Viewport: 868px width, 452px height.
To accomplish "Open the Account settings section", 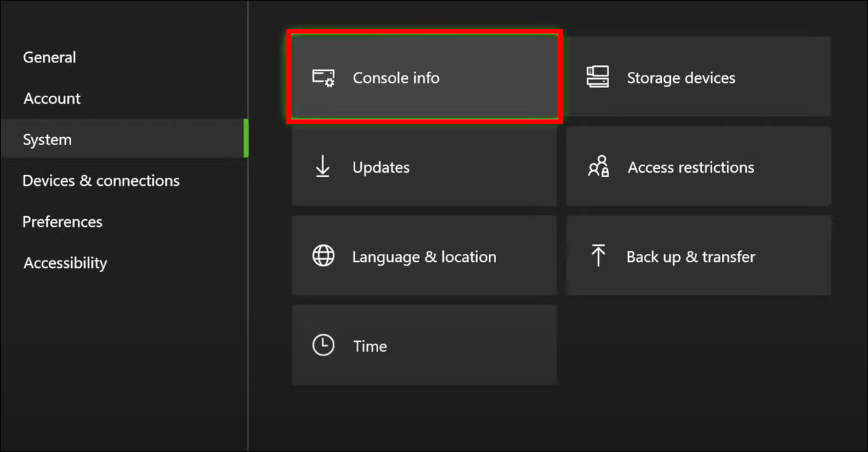I will tap(51, 99).
